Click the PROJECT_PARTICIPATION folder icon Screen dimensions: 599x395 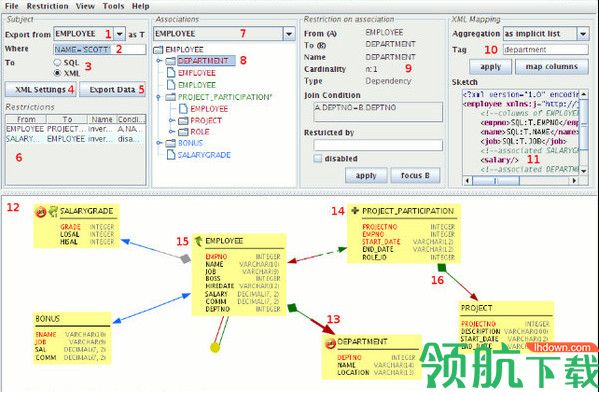(171, 97)
